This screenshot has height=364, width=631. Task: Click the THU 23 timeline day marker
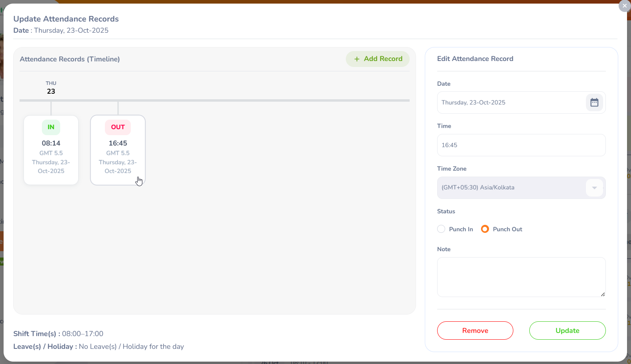(51, 88)
